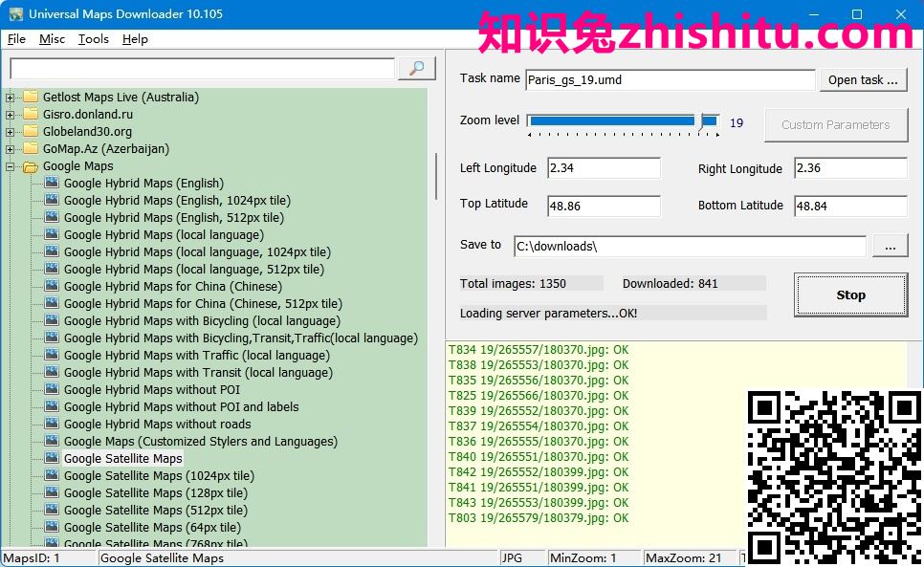Image resolution: width=924 pixels, height=567 pixels.
Task: Click the open Google Maps folder icon
Action: click(31, 166)
